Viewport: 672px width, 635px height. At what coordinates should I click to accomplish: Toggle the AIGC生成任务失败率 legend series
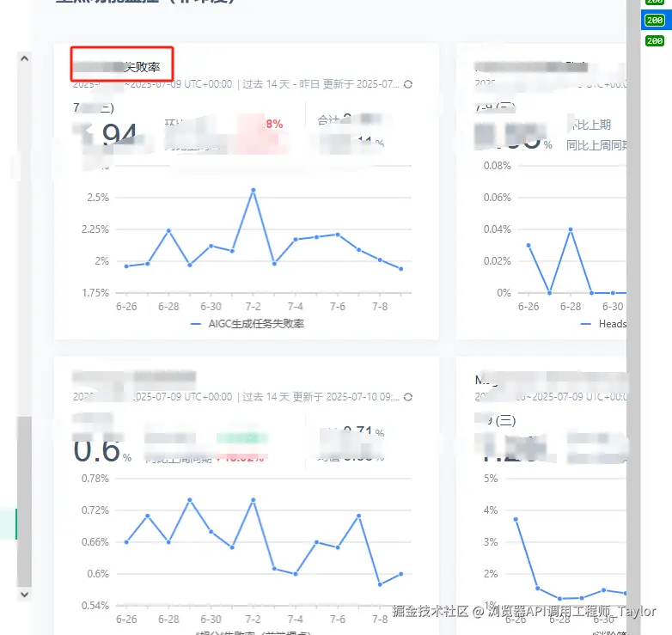click(x=247, y=324)
